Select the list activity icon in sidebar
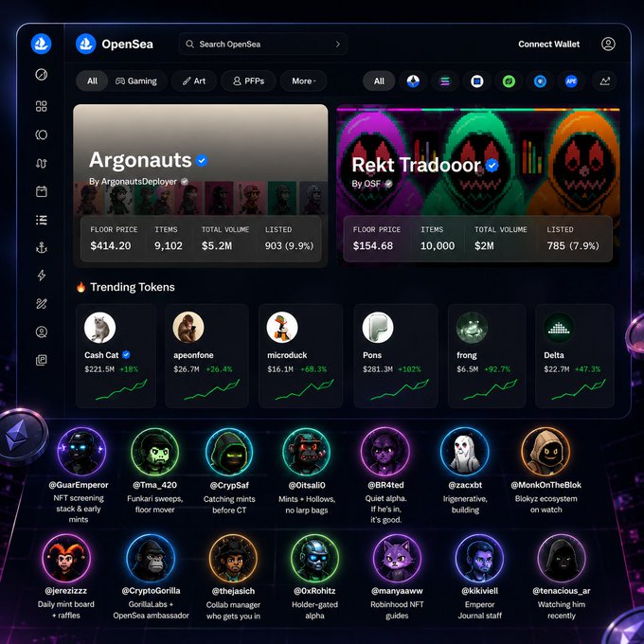 42,220
